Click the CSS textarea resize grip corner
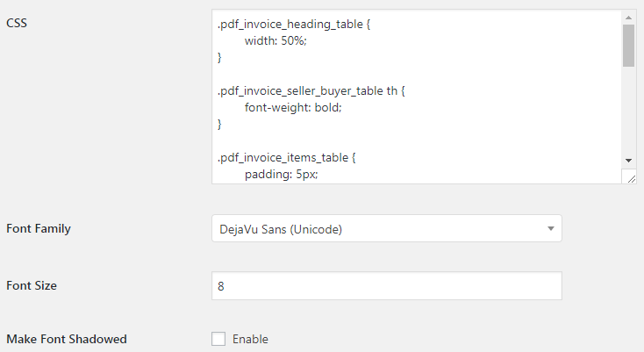644x352 pixels. click(629, 176)
